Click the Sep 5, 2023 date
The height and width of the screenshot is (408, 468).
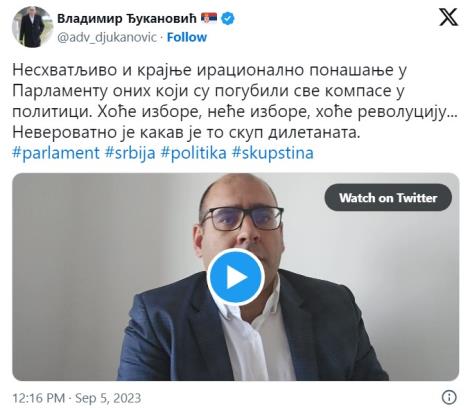click(x=108, y=398)
